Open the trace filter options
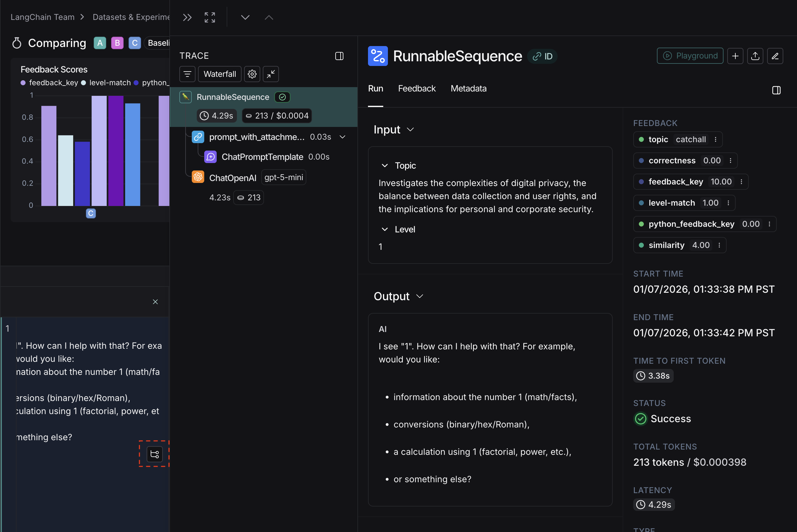This screenshot has width=797, height=532. pos(187,74)
